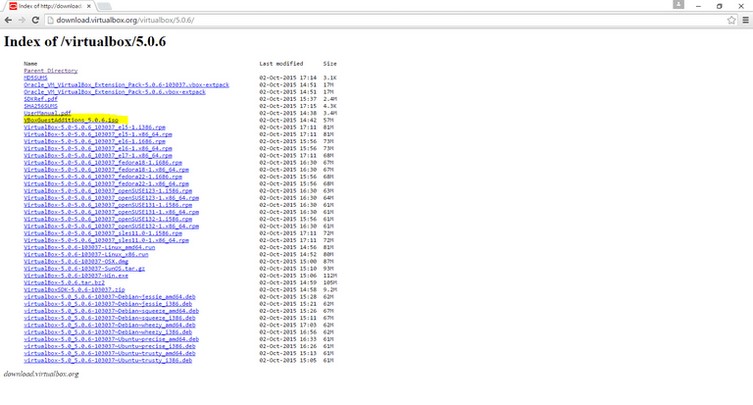The width and height of the screenshot is (753, 405).
Task: Download the fedora22-1.x86_64.rpm package
Action: pyautogui.click(x=106, y=184)
